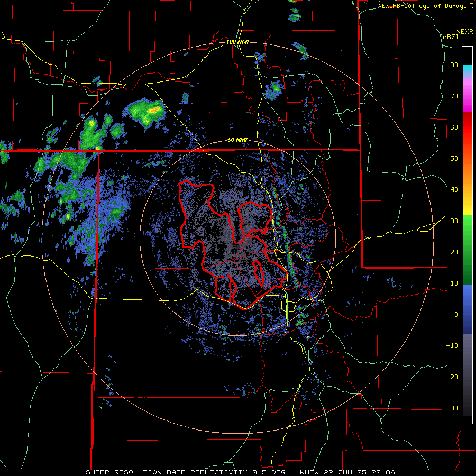Image resolution: width=476 pixels, height=476 pixels.
Task: Click the 0 value on the dBZ scale
Action: point(456,315)
